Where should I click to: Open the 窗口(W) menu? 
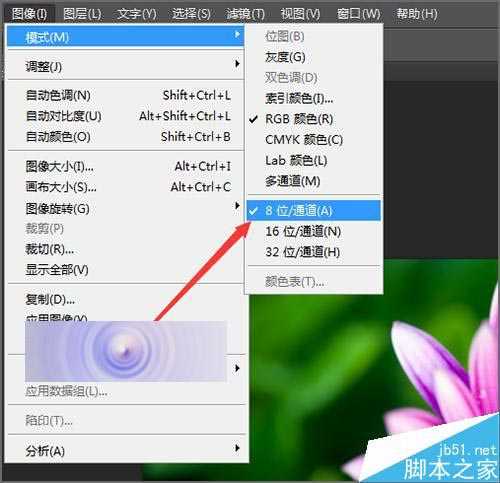point(358,14)
